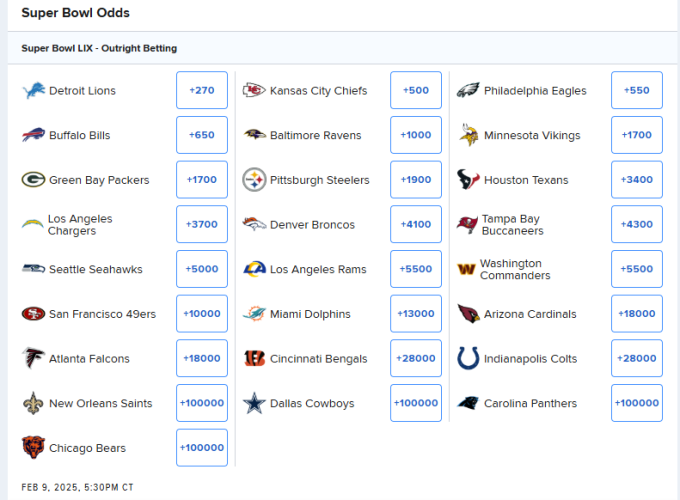Click the Pittsburgh Steelers logo
Image resolution: width=680 pixels, height=500 pixels.
[x=254, y=180]
